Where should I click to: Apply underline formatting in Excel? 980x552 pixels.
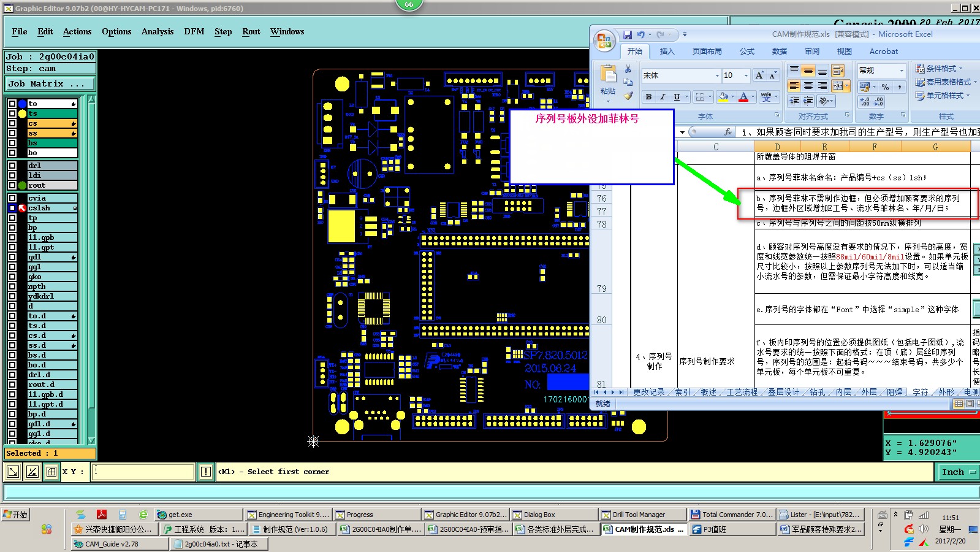pos(677,97)
